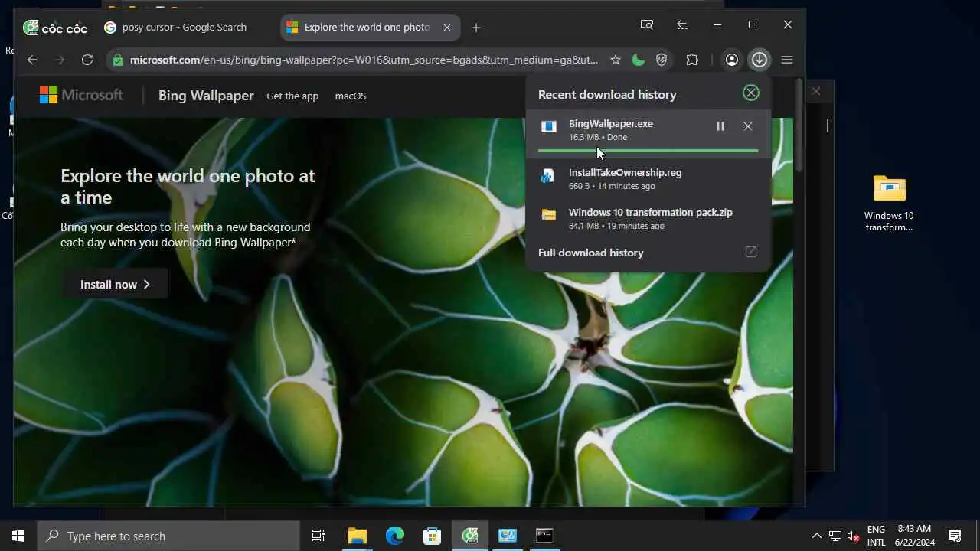This screenshot has width=980, height=551.
Task: Close the Explore the world tab
Action: (x=447, y=28)
